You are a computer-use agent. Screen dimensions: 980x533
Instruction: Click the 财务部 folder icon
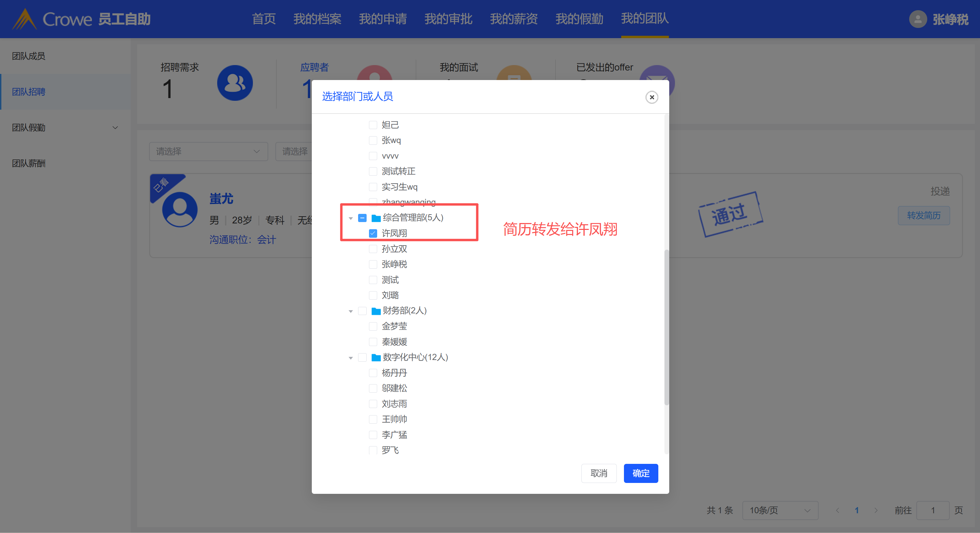pyautogui.click(x=376, y=311)
